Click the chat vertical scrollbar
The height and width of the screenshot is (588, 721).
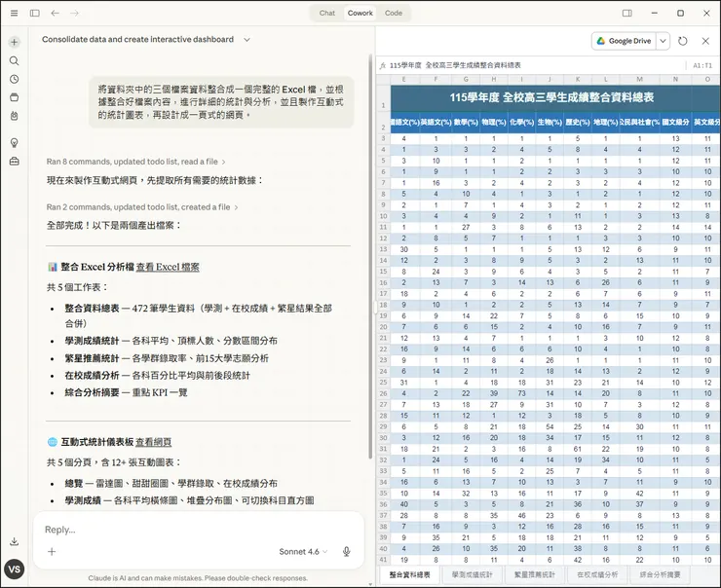[370, 255]
